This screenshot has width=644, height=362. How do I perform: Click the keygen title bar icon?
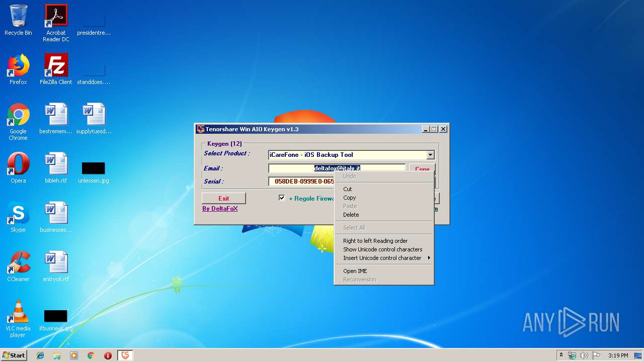(x=201, y=129)
